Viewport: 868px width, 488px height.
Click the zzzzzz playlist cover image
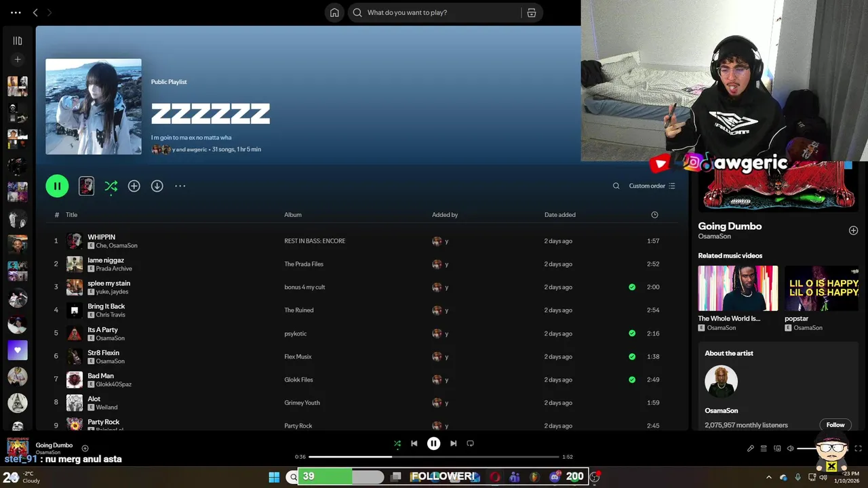pyautogui.click(x=94, y=106)
